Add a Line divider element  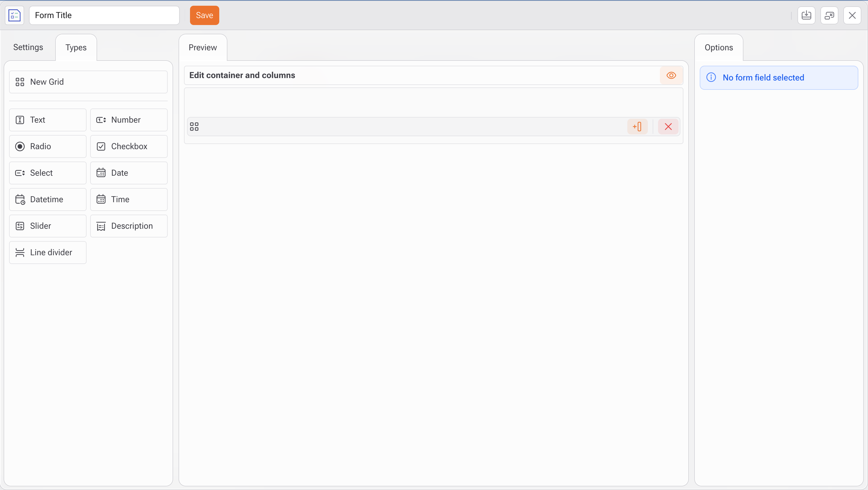[48, 253]
